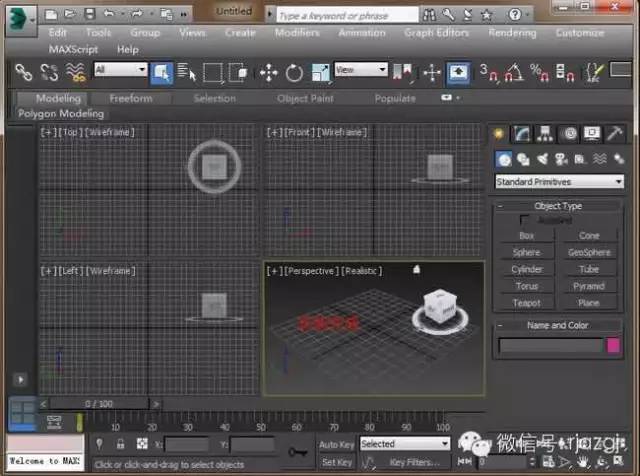This screenshot has height=476, width=640.
Task: Open the Standard Primitives dropdown
Action: click(559, 182)
